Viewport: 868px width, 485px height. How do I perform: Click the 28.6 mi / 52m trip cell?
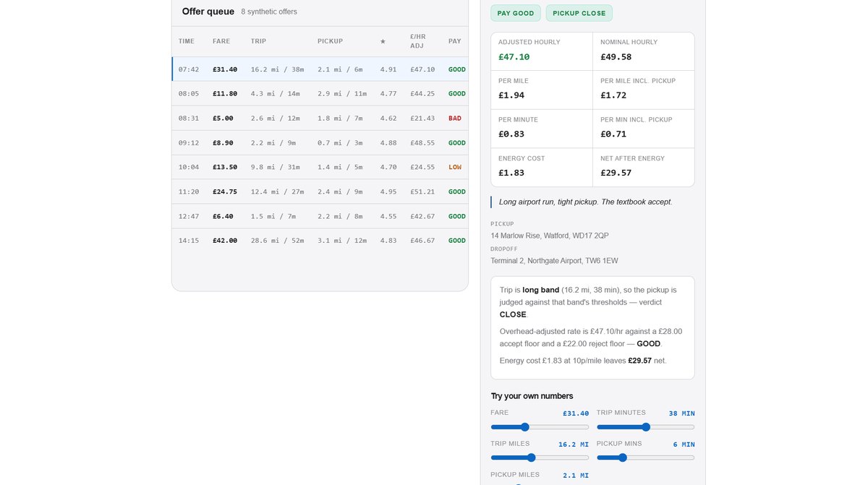click(278, 241)
